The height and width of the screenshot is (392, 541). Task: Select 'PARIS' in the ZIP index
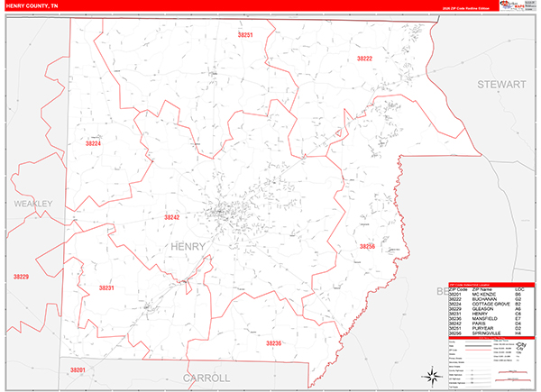(x=479, y=324)
